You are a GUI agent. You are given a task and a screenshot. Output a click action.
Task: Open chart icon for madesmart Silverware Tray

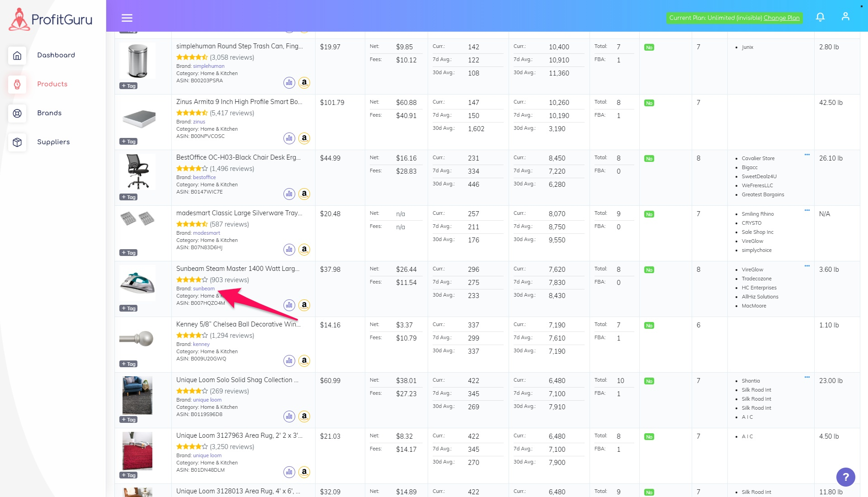coord(289,249)
